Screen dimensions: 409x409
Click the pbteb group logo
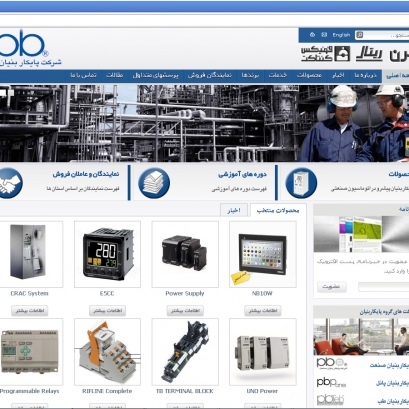(331, 400)
